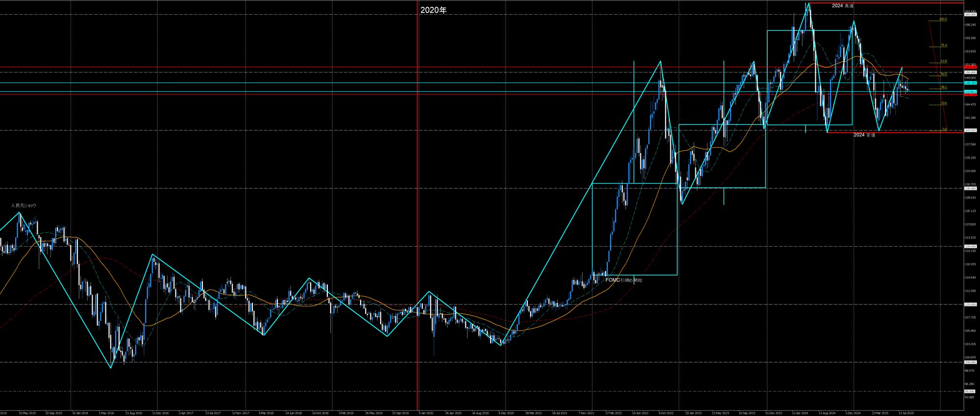Click the Fibonacci 0.0 level label

coord(944,129)
